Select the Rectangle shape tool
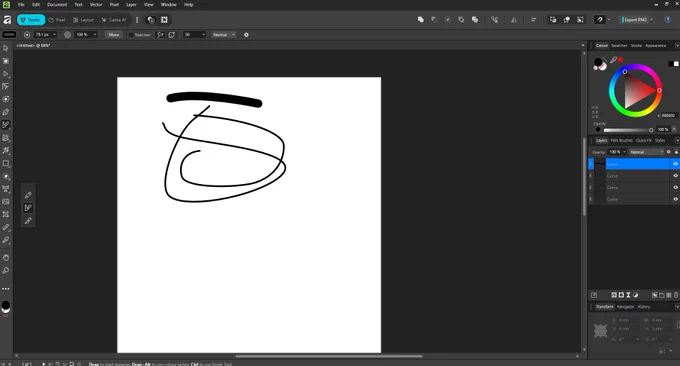This screenshot has width=680, height=366. (x=6, y=163)
